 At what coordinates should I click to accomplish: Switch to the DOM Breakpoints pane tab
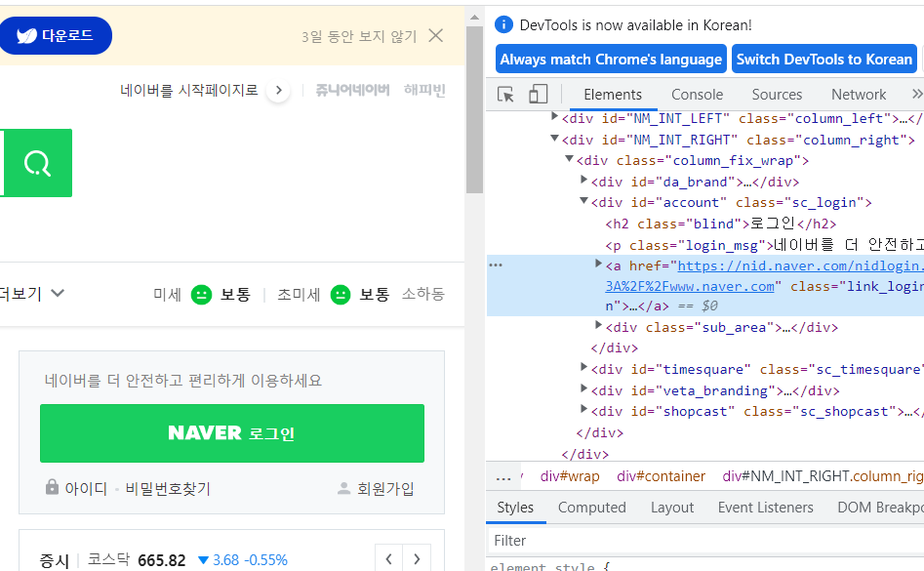(x=880, y=508)
